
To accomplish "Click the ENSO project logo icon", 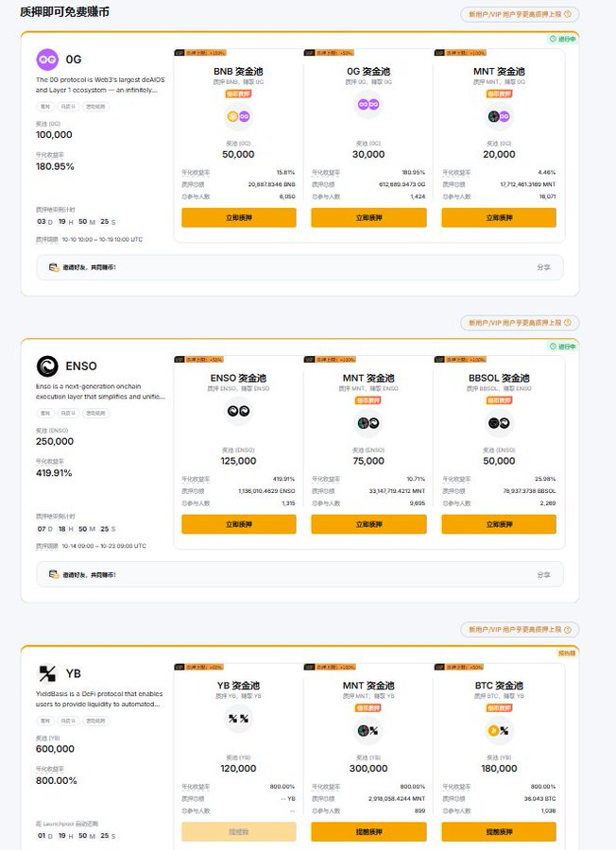I will click(x=47, y=366).
